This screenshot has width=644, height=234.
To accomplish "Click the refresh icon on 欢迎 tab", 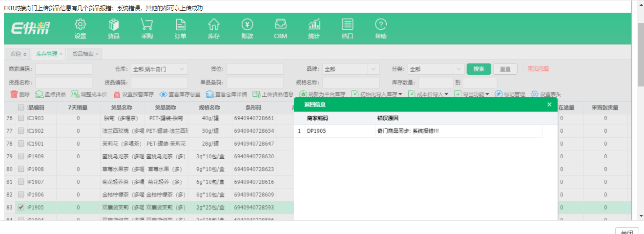I will (x=25, y=54).
